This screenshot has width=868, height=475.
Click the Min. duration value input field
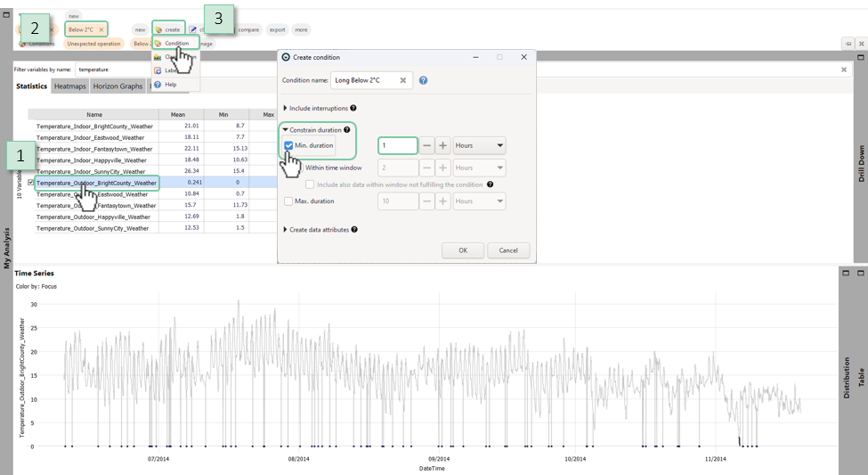click(x=397, y=145)
